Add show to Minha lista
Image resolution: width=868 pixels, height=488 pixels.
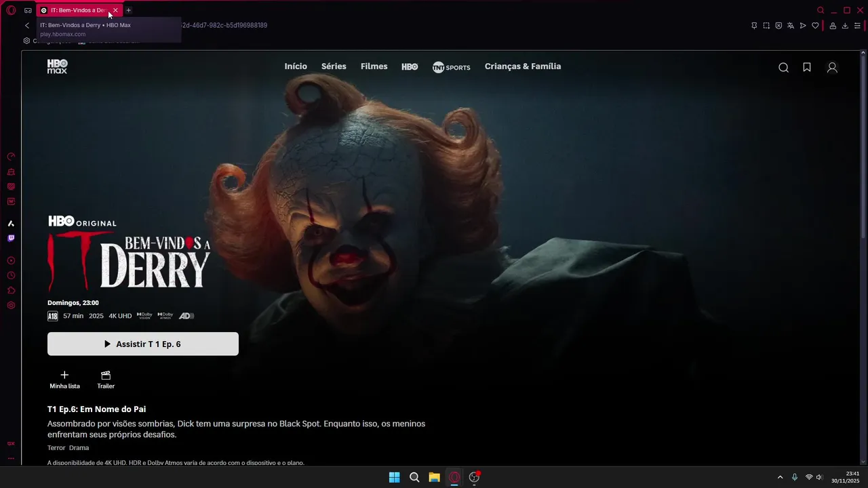click(64, 380)
